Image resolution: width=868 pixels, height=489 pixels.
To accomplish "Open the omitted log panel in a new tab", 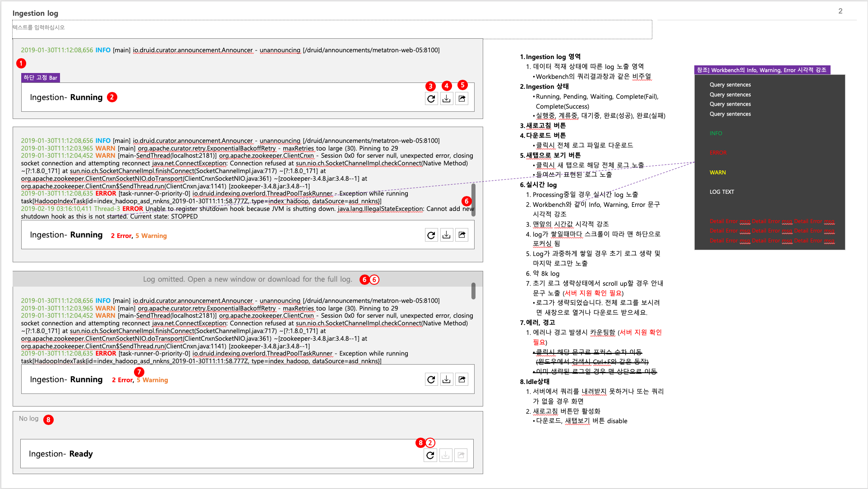I will [x=462, y=379].
